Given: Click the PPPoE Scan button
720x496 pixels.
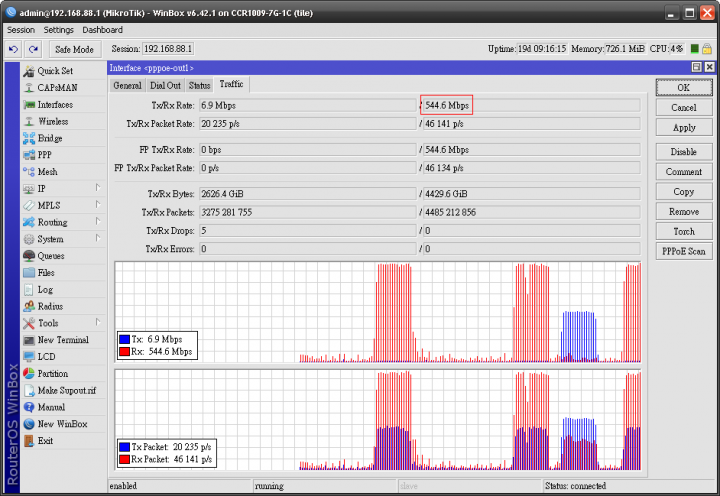Looking at the screenshot, I should [x=684, y=251].
